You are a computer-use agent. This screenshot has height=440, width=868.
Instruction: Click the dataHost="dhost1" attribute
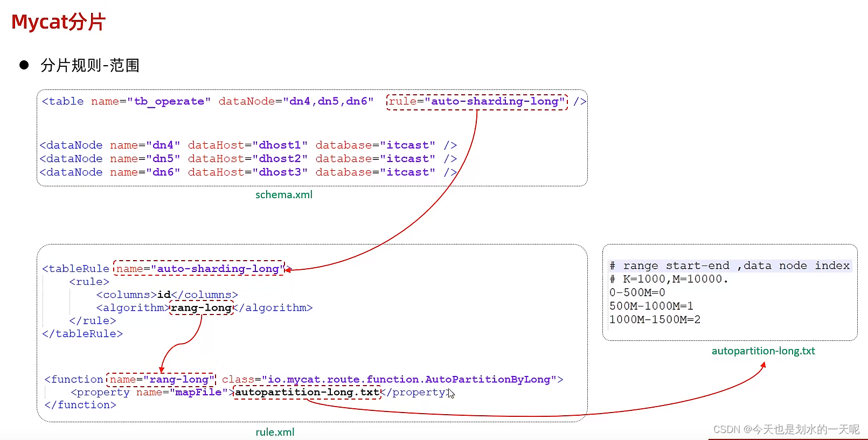(248, 145)
